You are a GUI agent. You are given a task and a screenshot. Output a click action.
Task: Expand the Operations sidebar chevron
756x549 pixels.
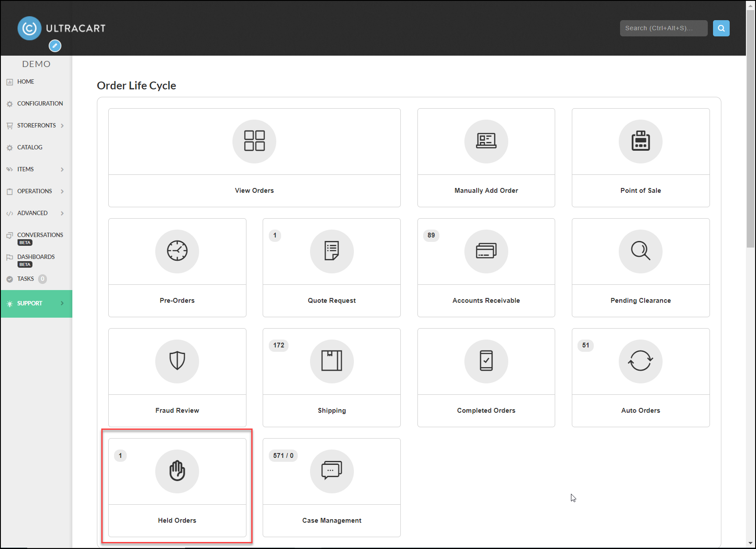(62, 191)
